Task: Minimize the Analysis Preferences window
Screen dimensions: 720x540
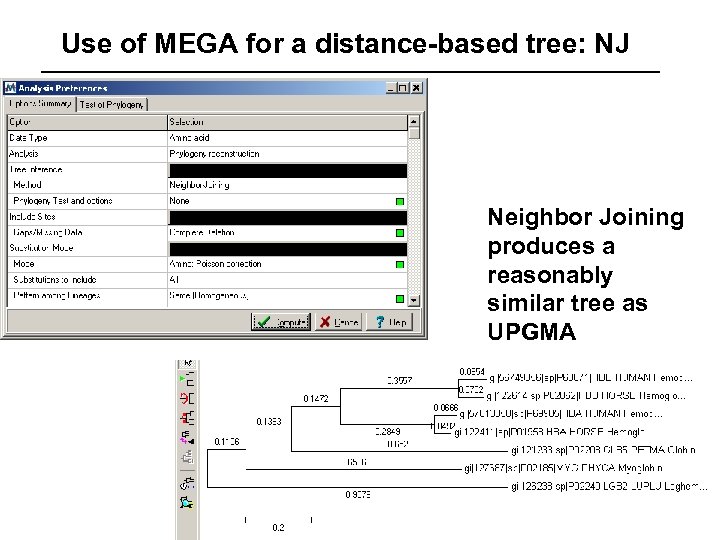Action: click(x=391, y=88)
